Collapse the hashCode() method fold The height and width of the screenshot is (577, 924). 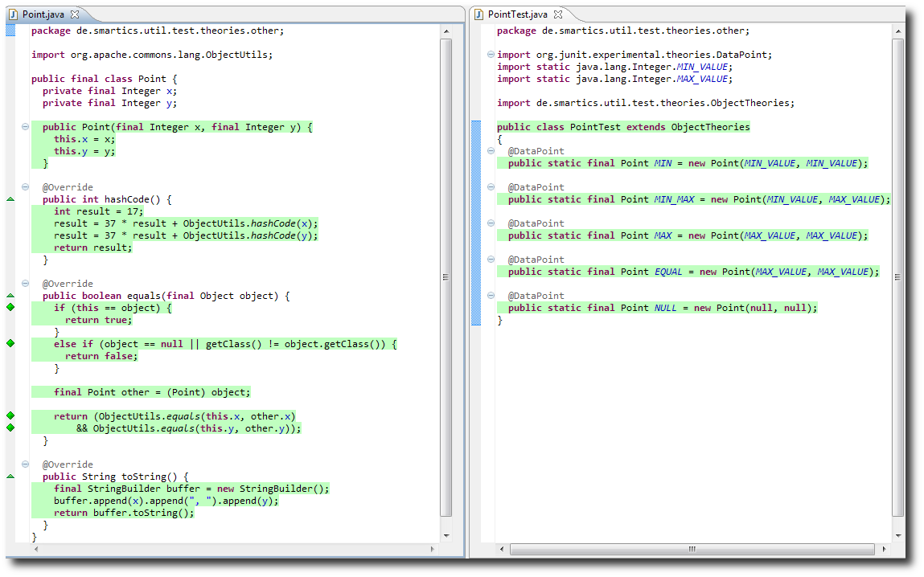pyautogui.click(x=25, y=187)
